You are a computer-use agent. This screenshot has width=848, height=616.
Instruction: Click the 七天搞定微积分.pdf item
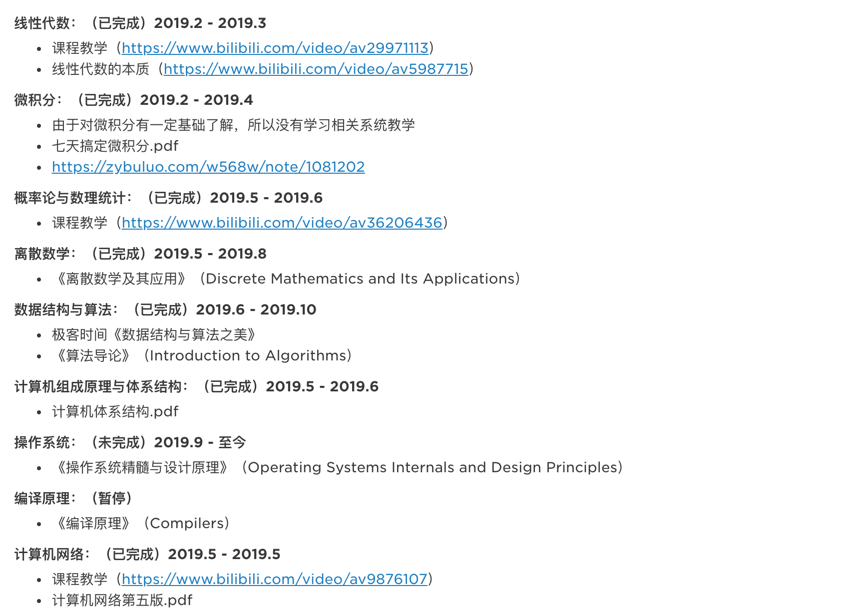pyautogui.click(x=115, y=146)
